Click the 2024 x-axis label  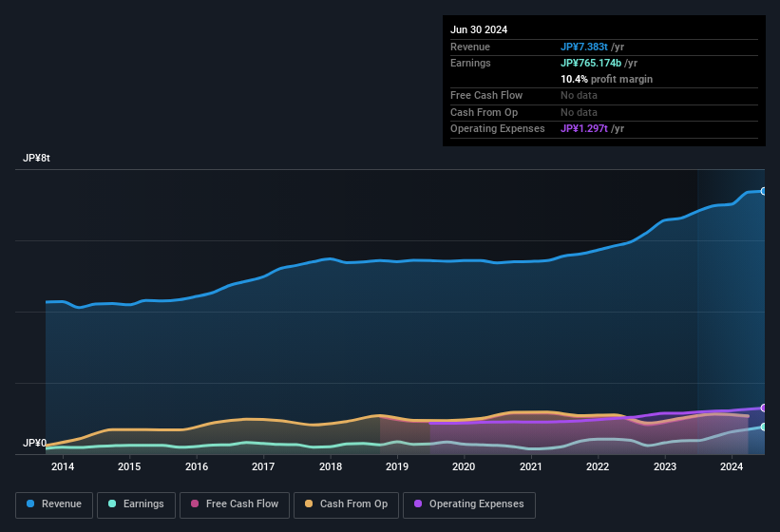coord(732,466)
